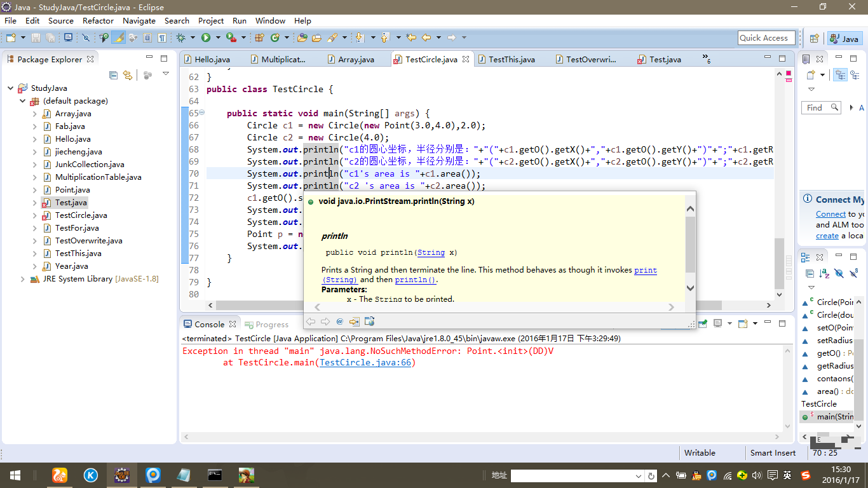The image size is (868, 488).
Task: Run the program with green Run icon
Action: 206,38
